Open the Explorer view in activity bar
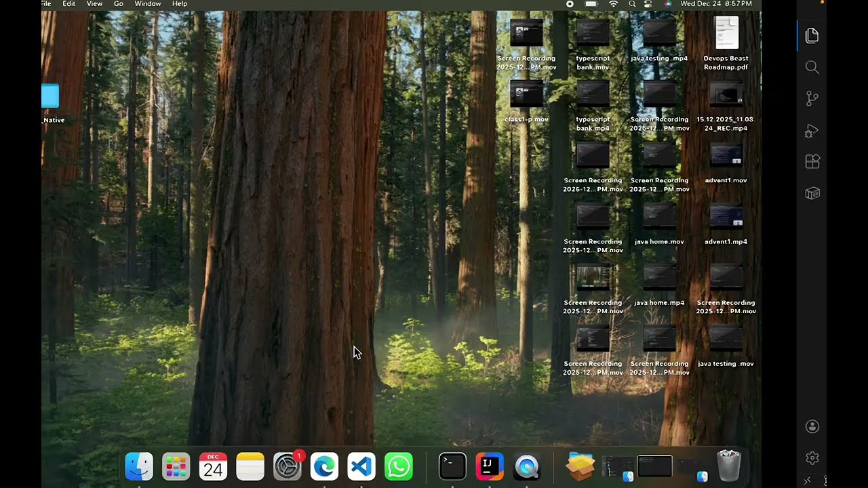This screenshot has height=488, width=868. click(x=812, y=36)
